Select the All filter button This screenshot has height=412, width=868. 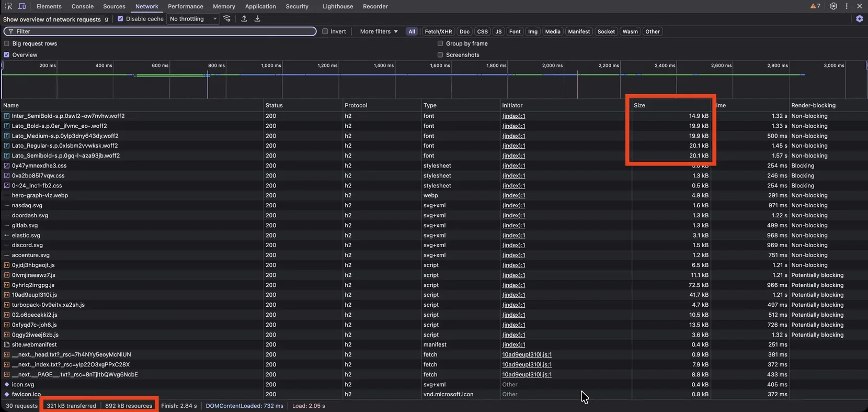pos(412,31)
